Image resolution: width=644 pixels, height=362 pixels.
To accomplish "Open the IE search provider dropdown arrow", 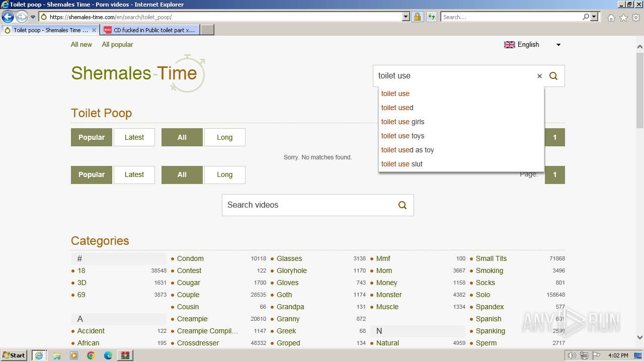I will click(594, 17).
